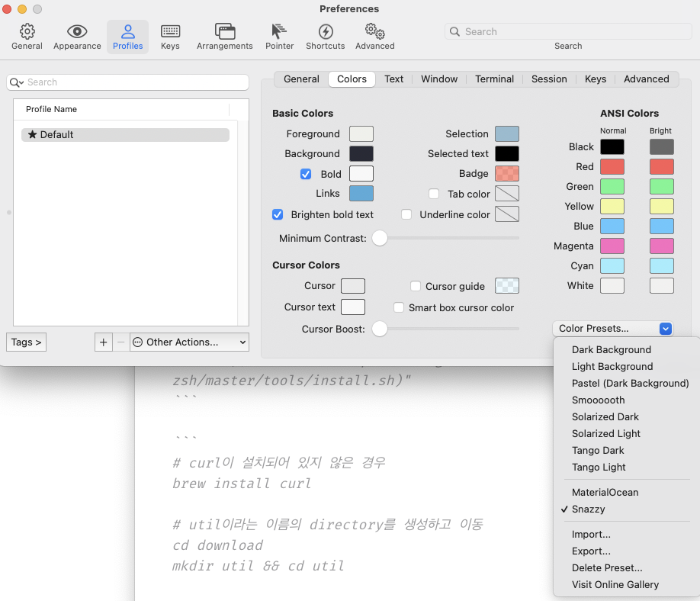Open the Advanced preferences in toolbar
The image size is (700, 601).
375,37
